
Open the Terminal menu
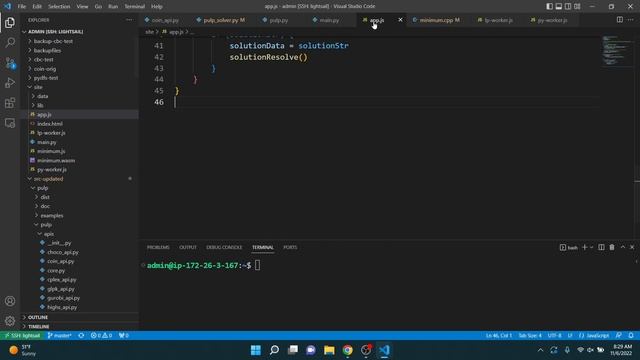[x=134, y=6]
